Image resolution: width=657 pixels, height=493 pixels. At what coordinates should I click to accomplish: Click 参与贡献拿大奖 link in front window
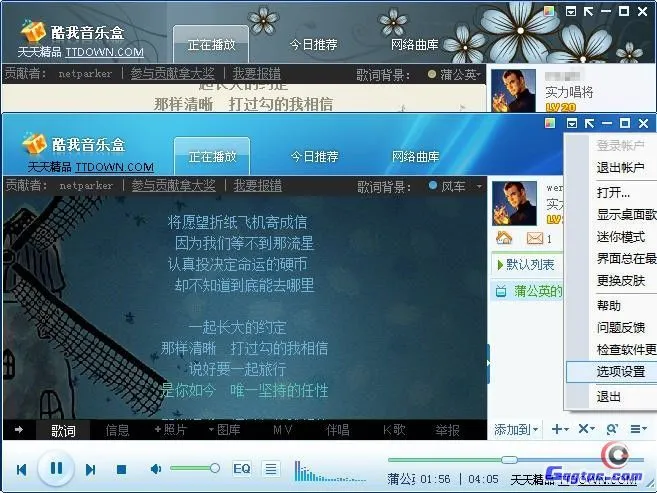(x=173, y=185)
